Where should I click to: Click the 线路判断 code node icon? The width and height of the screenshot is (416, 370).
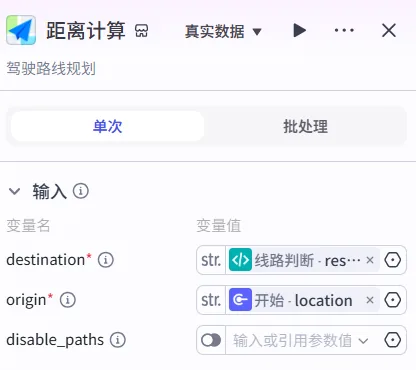click(240, 260)
